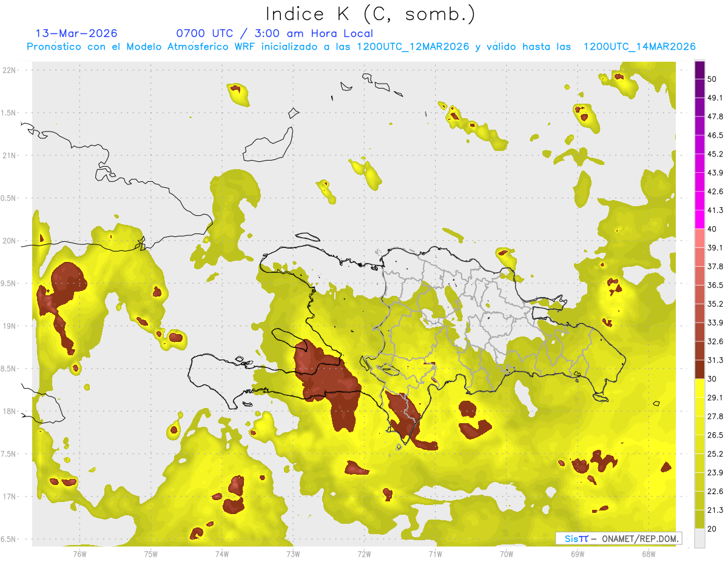The height and width of the screenshot is (562, 728).
Task: Click the legend value '27.8'
Action: pos(715,416)
